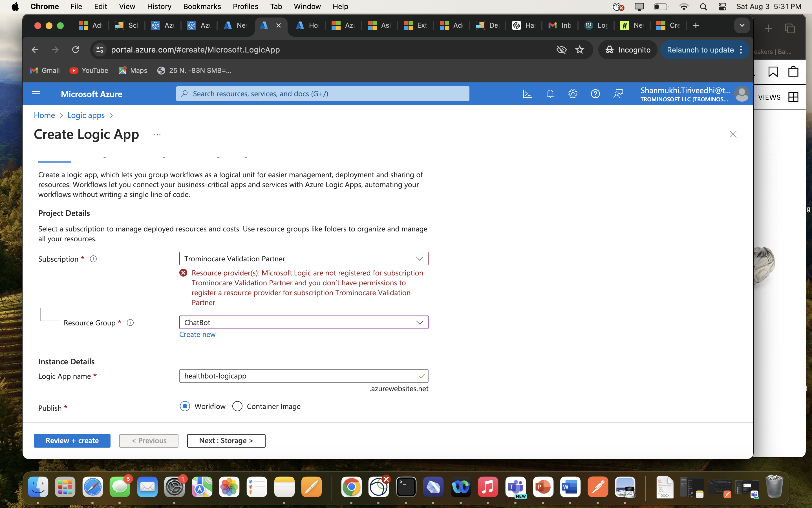Click the tracking protection eye icon
This screenshot has width=812, height=508.
[x=561, y=50]
